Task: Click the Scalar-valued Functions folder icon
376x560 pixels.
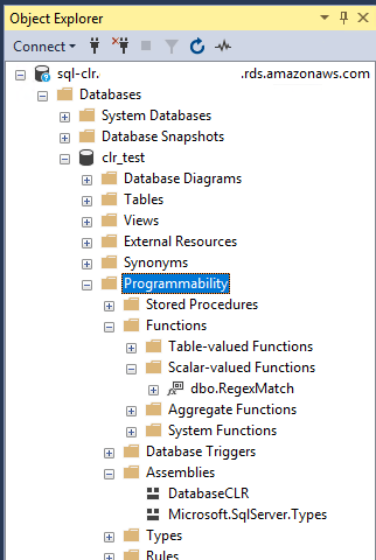Action: point(153,368)
